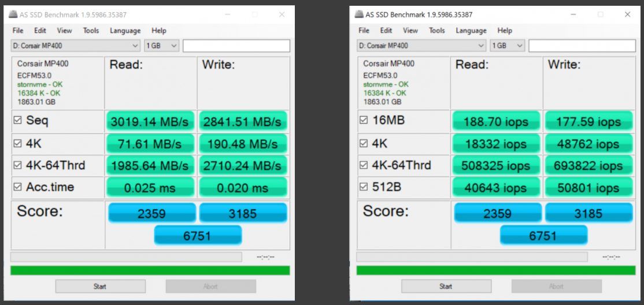Click 1863.01 GB capacity text in right window
Screen dimensions: 644x305
pos(382,102)
